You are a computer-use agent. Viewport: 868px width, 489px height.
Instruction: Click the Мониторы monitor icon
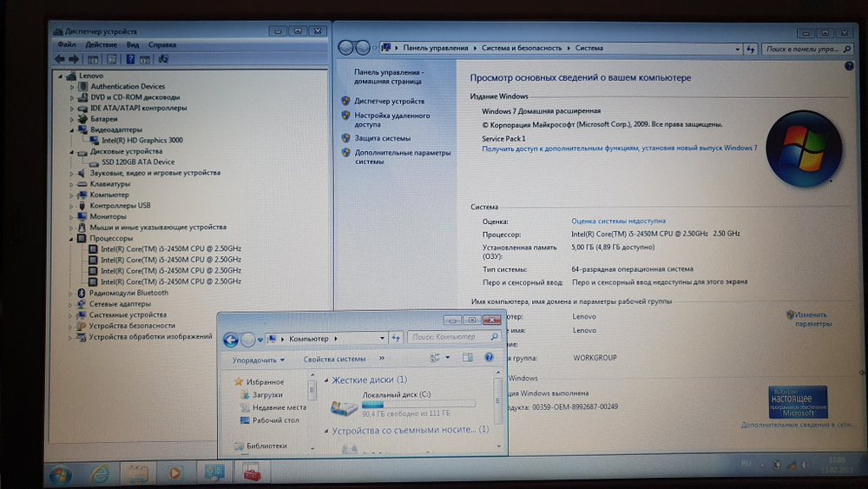[82, 216]
